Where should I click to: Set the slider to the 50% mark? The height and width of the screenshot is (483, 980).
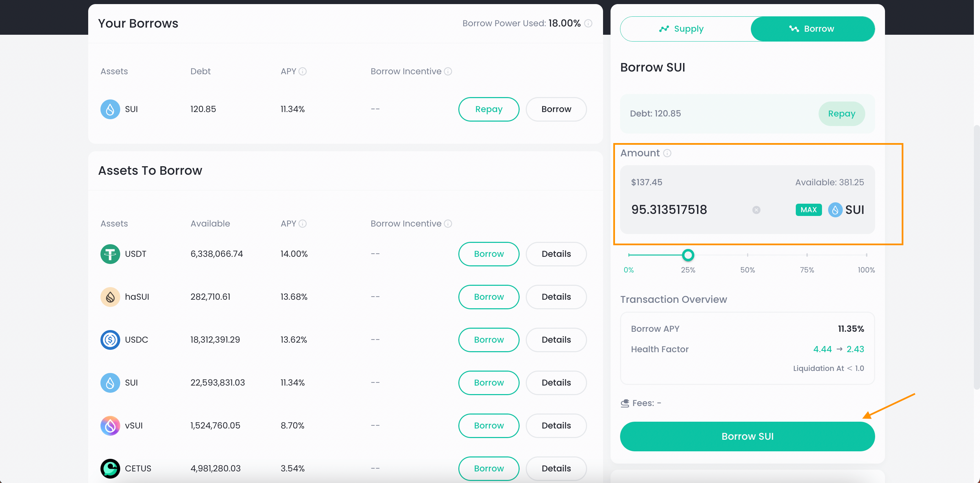[747, 255]
